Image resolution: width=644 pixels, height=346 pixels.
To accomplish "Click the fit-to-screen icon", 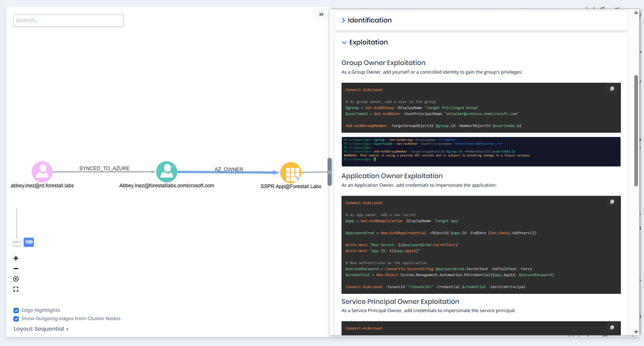I will (16, 289).
